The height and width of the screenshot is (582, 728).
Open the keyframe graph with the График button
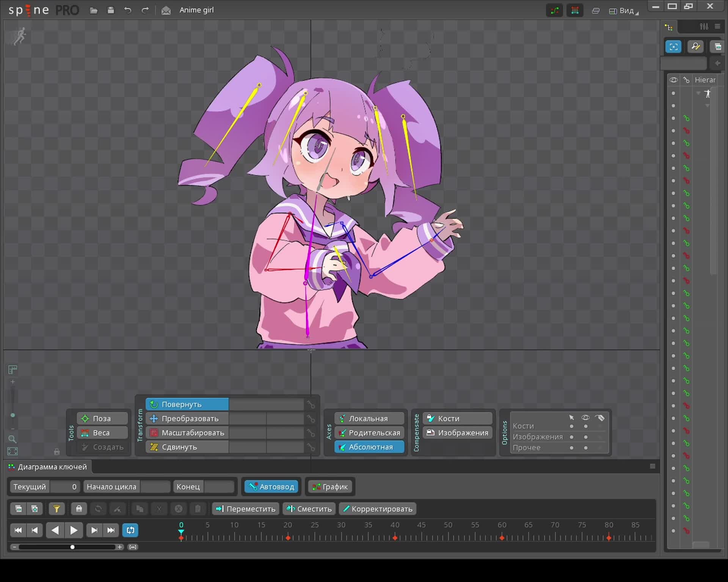click(x=329, y=487)
